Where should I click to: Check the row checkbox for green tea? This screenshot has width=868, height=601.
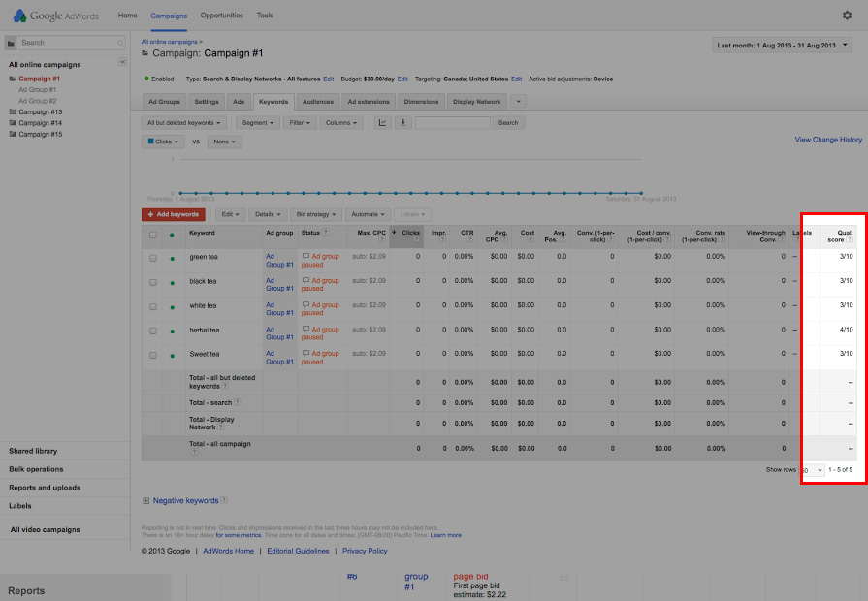[x=151, y=257]
